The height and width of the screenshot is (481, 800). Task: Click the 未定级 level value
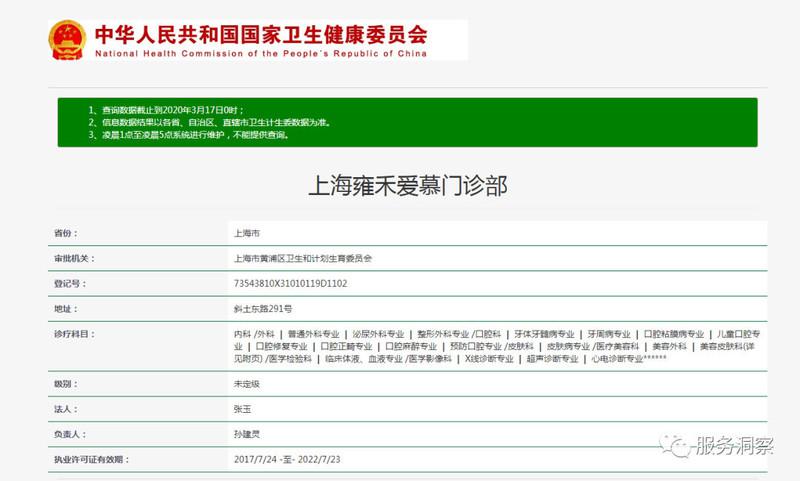pos(246,384)
